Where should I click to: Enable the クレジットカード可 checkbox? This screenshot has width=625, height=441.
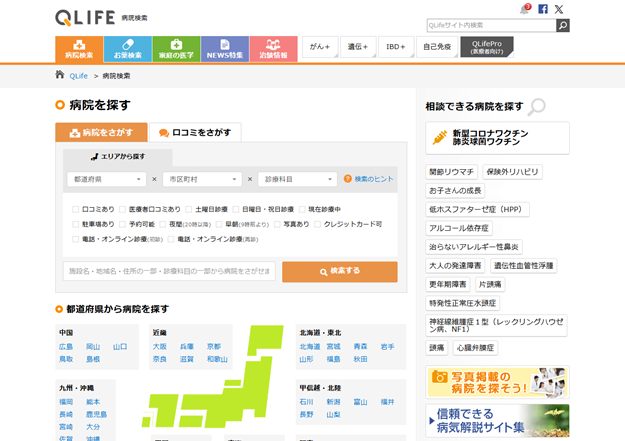[x=317, y=224]
